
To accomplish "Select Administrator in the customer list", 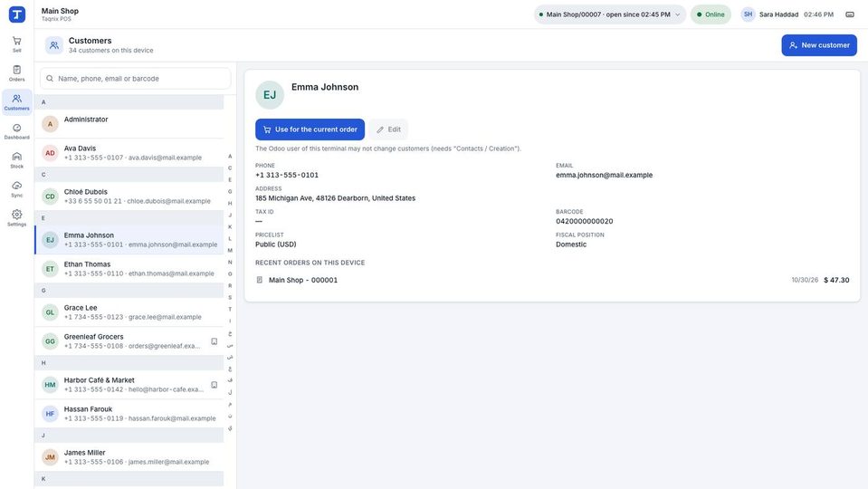I will click(129, 123).
